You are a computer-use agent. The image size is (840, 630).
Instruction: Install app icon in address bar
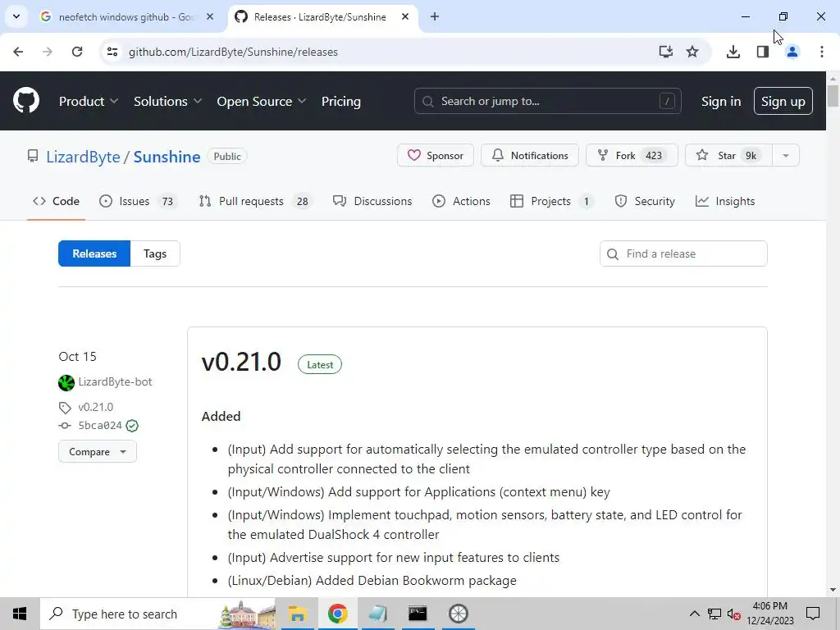665,52
